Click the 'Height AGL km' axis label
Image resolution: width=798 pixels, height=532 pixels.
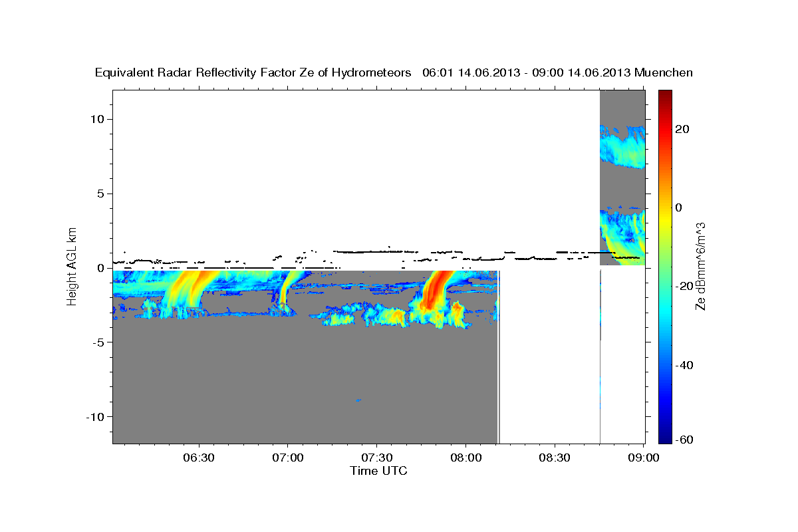(72, 267)
